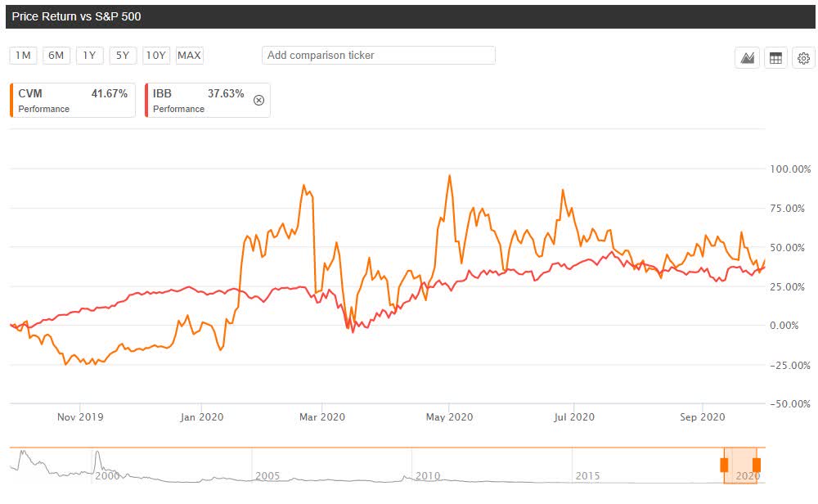This screenshot has width=818, height=504.
Task: Toggle the IBB performance series
Action: [x=200, y=101]
